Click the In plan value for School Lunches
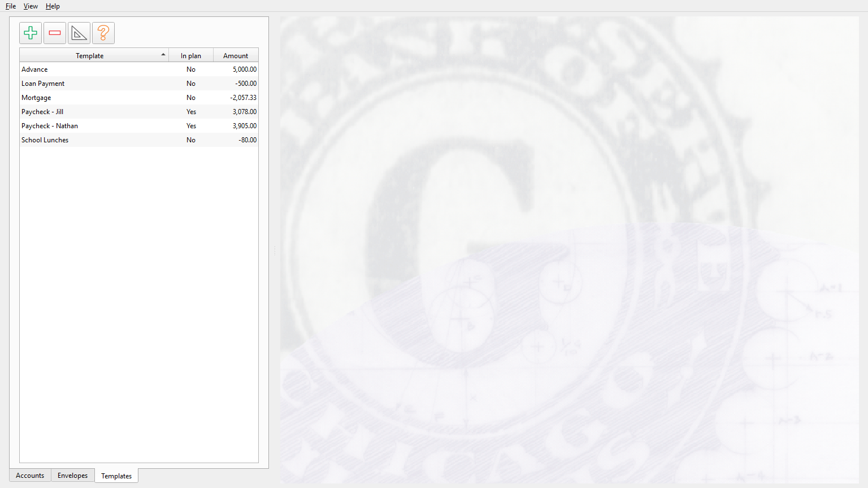The image size is (868, 488). [x=191, y=140]
